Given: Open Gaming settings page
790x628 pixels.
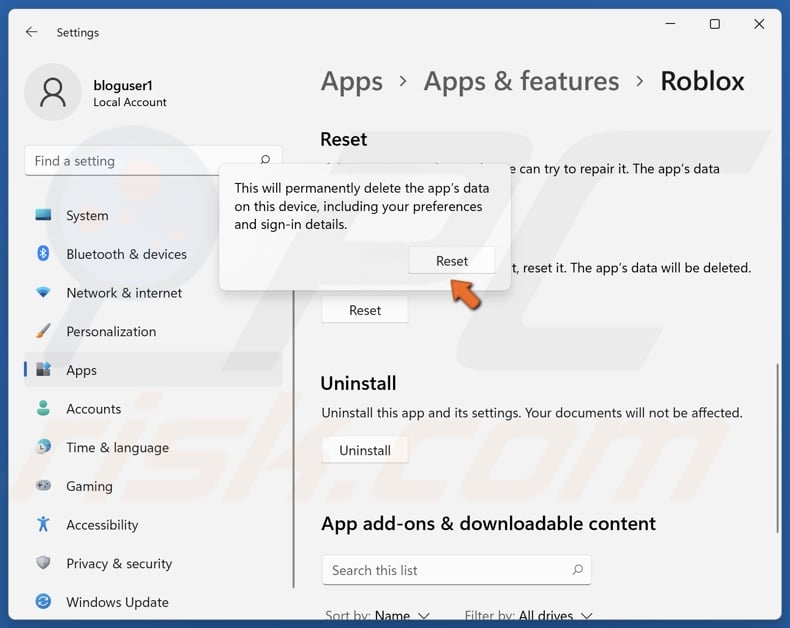Looking at the screenshot, I should click(89, 486).
